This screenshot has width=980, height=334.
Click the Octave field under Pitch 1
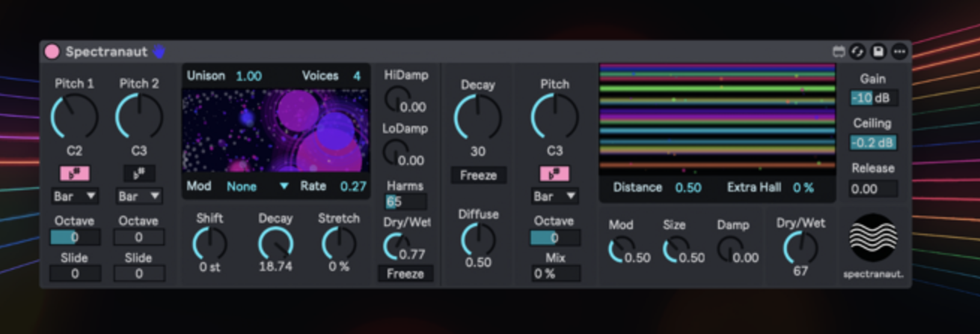click(x=75, y=238)
